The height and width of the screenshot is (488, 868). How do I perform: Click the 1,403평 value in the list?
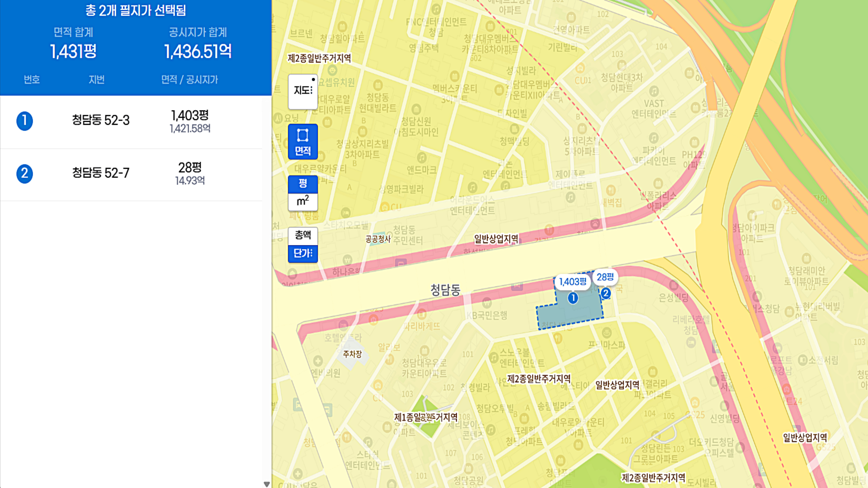pyautogui.click(x=190, y=116)
